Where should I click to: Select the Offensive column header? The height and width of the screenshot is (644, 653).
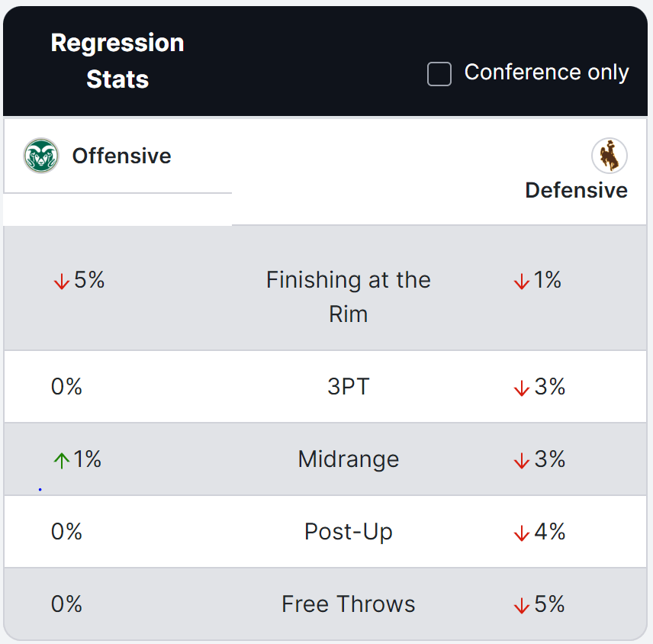(x=121, y=156)
